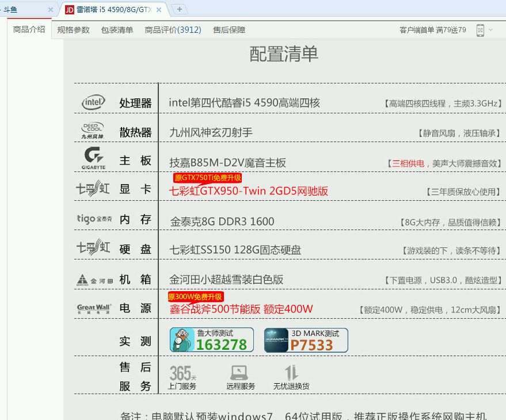This screenshot has width=506, height=420.
Task: Click the 远程服务 laptop icon
Action: pos(241,377)
